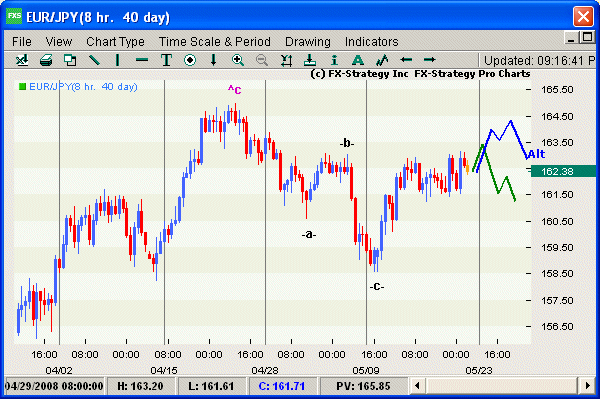Click the overlapping windows copy icon
The image size is (600, 399).
[70, 60]
